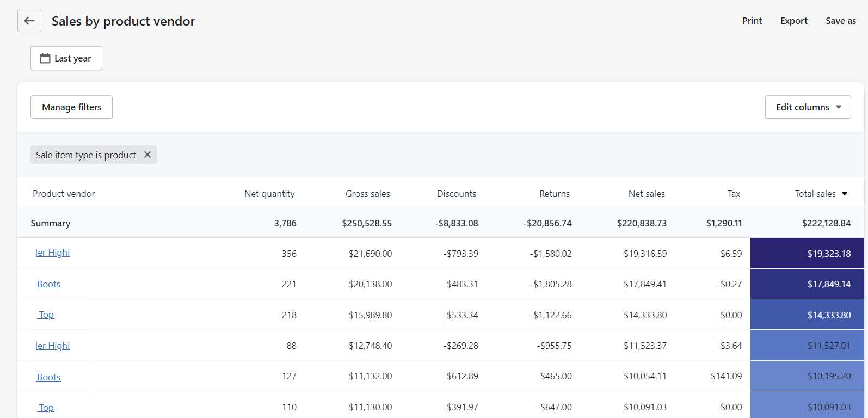Remove the Sale item type filter chip

[147, 155]
